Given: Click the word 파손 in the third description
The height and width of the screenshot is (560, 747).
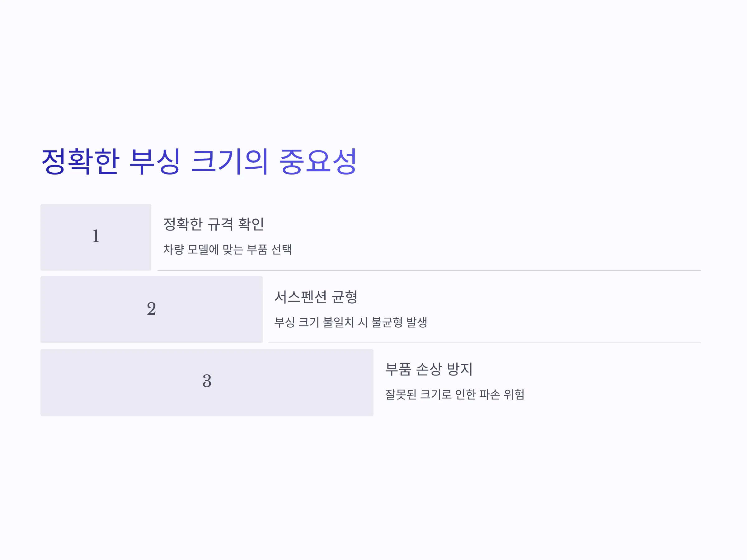Looking at the screenshot, I should (490, 394).
